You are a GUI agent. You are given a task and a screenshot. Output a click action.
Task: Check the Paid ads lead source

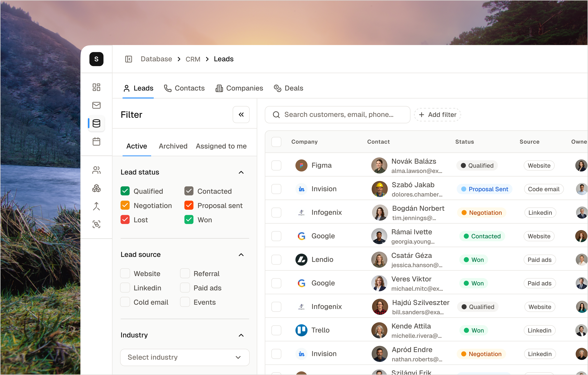[x=185, y=288]
